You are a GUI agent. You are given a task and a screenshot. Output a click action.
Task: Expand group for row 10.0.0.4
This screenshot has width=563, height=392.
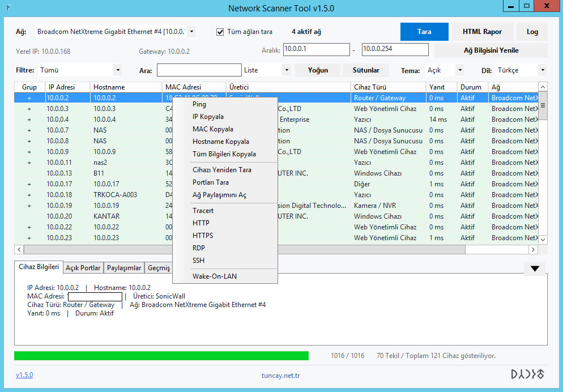tap(29, 120)
